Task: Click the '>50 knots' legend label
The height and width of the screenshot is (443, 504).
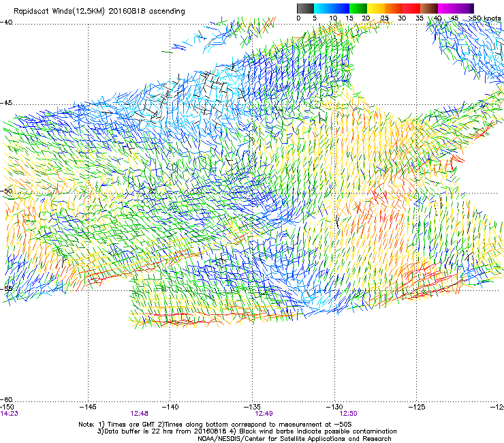Action: (484, 18)
